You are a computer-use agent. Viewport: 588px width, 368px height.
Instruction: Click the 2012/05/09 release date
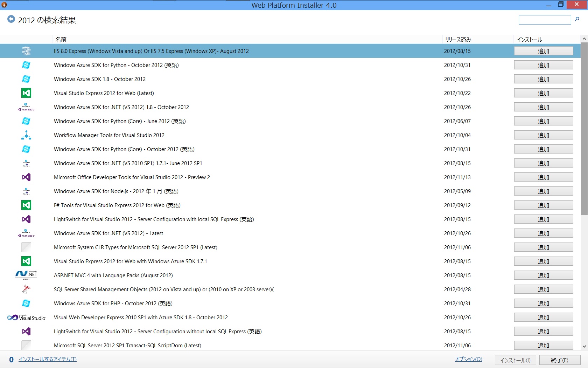457,191
